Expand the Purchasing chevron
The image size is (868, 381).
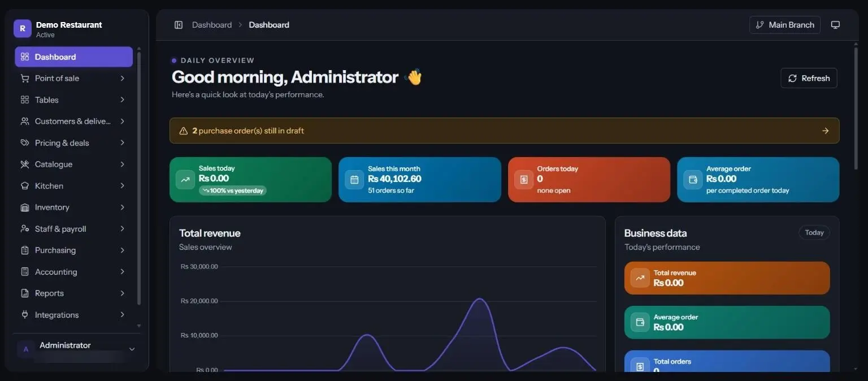pyautogui.click(x=122, y=250)
